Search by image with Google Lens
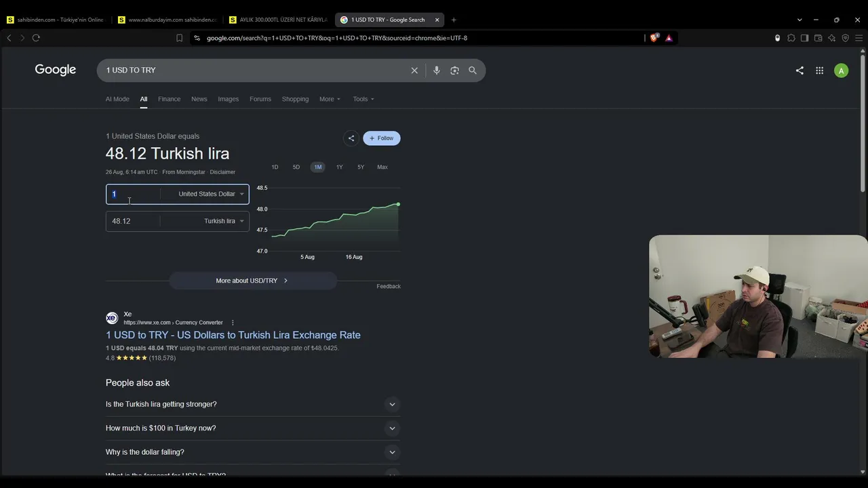This screenshot has width=868, height=488. click(x=454, y=70)
